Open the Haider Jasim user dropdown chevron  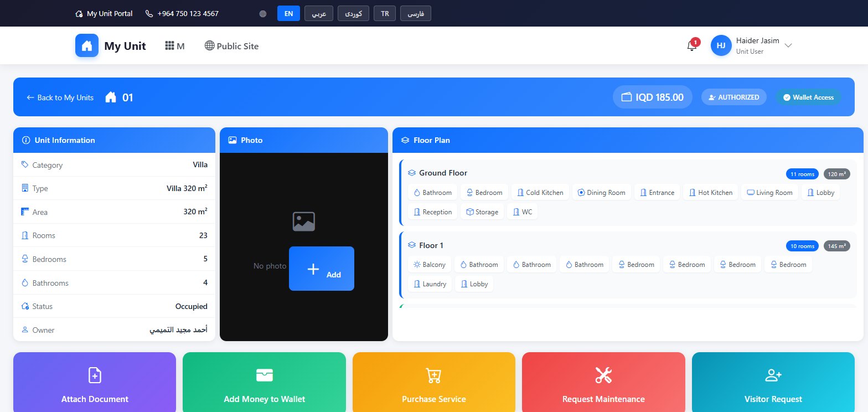click(788, 45)
